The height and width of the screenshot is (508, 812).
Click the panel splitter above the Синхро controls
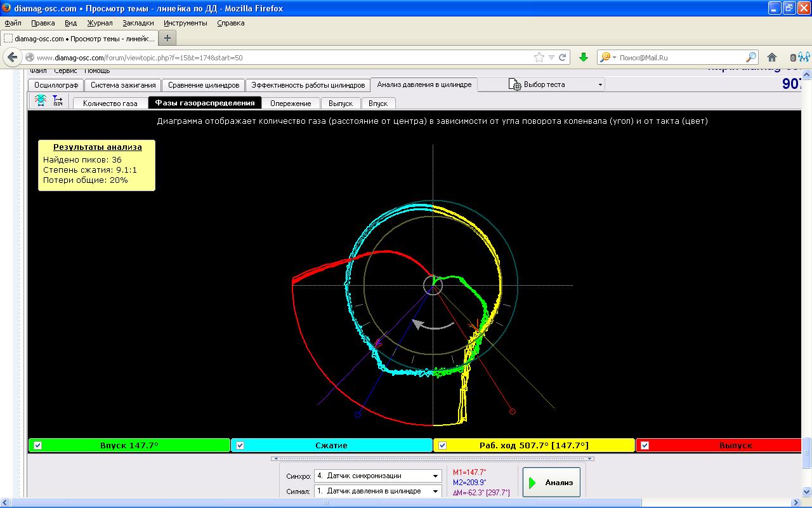432,458
